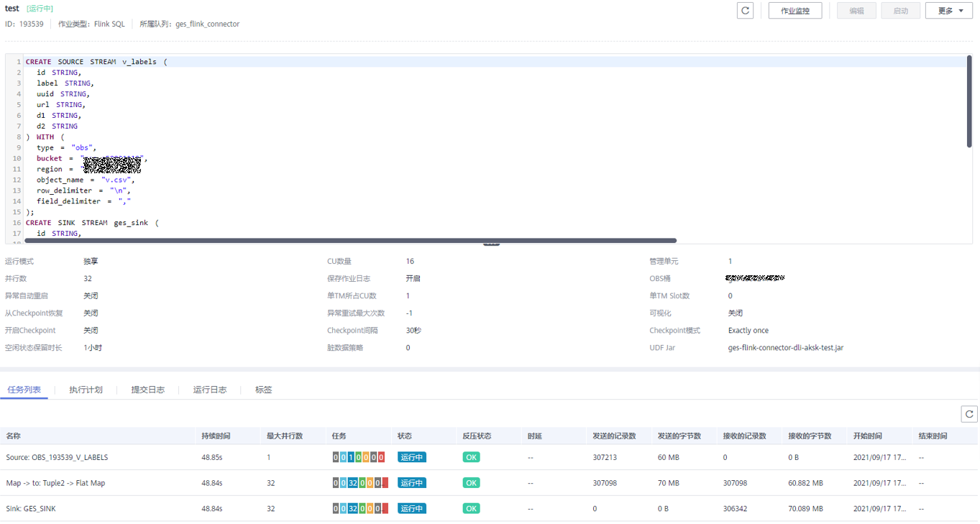Click code line CREATE SOURCE STREAM v_labels

point(96,62)
